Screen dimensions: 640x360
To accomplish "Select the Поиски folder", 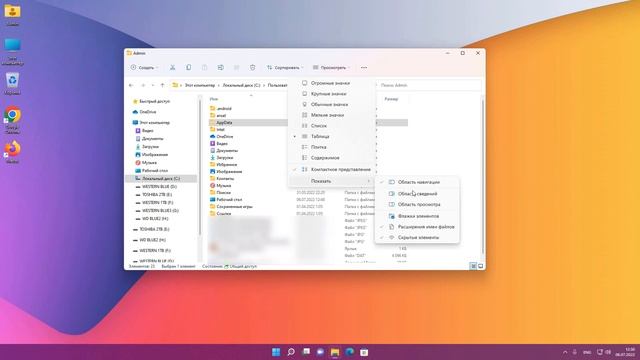I will [223, 192].
